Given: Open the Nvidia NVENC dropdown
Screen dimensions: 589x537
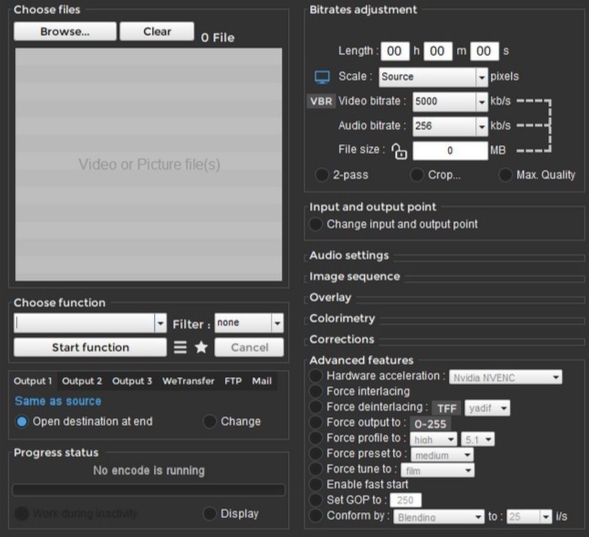Looking at the screenshot, I should point(506,377).
